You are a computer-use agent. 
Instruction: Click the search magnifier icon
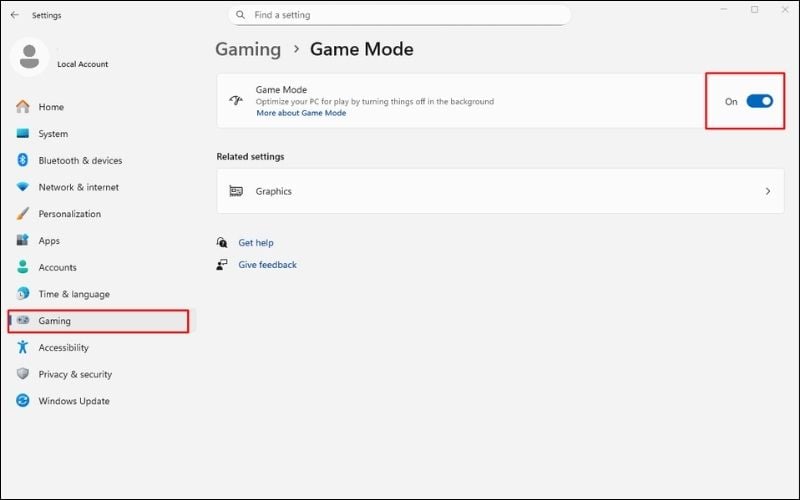[240, 15]
